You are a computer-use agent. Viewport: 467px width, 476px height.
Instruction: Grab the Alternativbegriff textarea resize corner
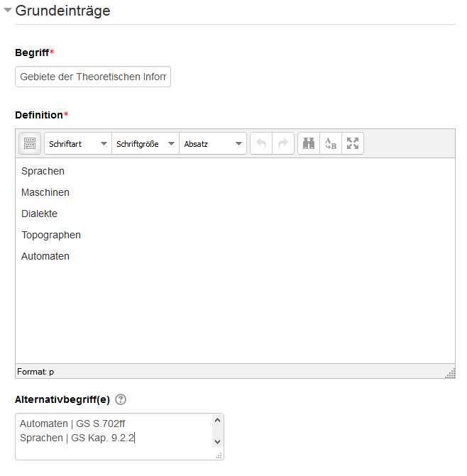(x=219, y=455)
